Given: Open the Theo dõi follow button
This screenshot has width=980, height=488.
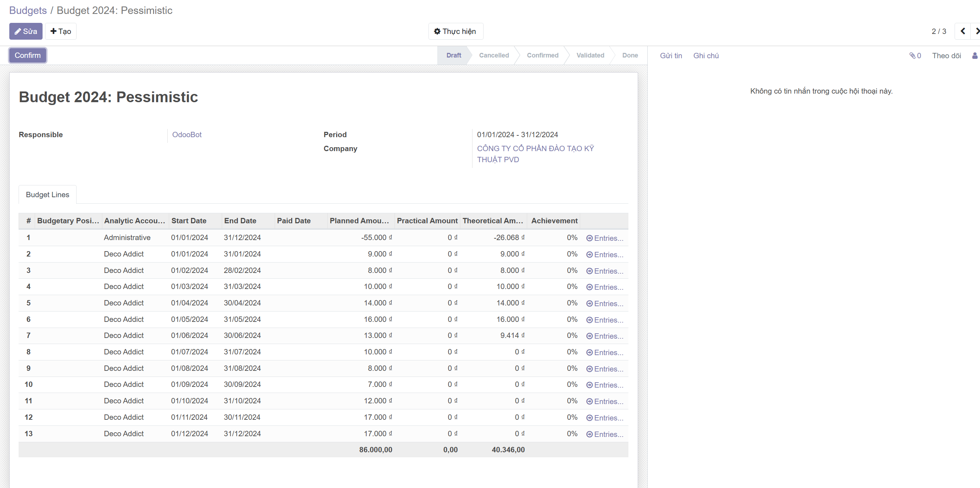Looking at the screenshot, I should (x=946, y=55).
